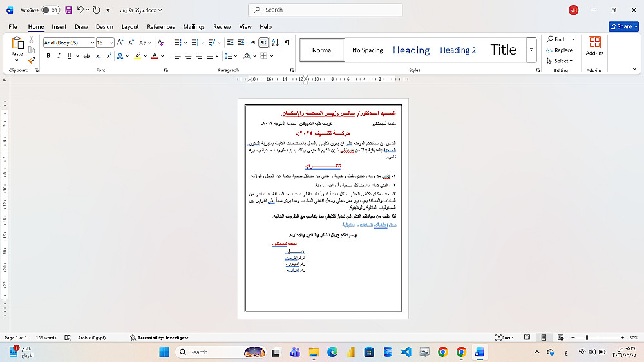Switch to Insert tab
The image size is (644, 362).
[59, 26]
